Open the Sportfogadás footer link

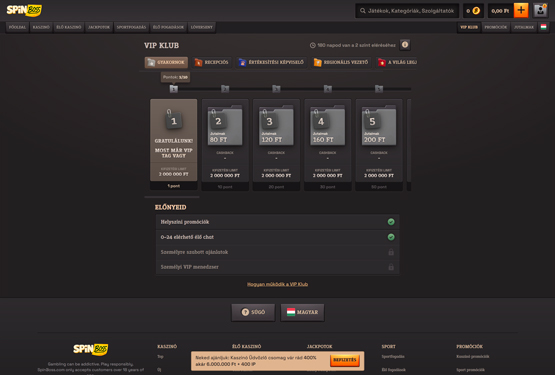pyautogui.click(x=393, y=357)
